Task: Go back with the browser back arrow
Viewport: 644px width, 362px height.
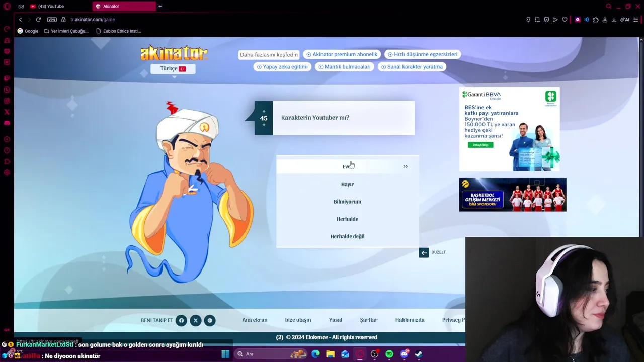Action: (20, 20)
